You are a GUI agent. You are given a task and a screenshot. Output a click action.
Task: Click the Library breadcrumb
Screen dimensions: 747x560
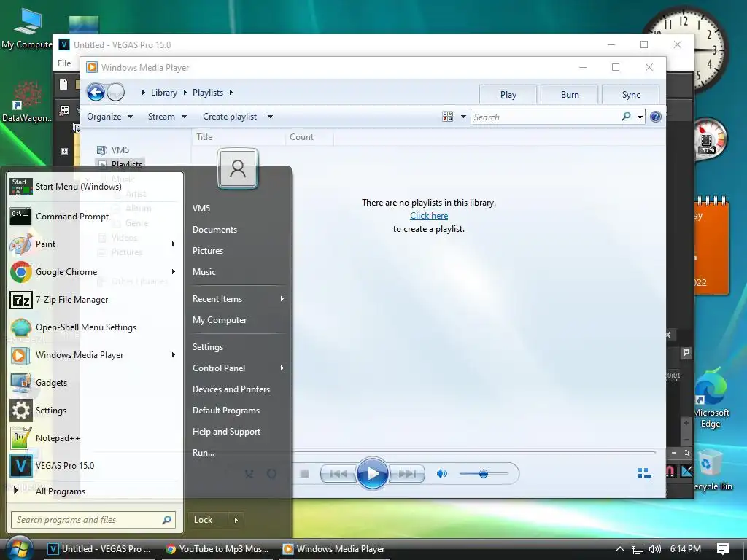164,93
